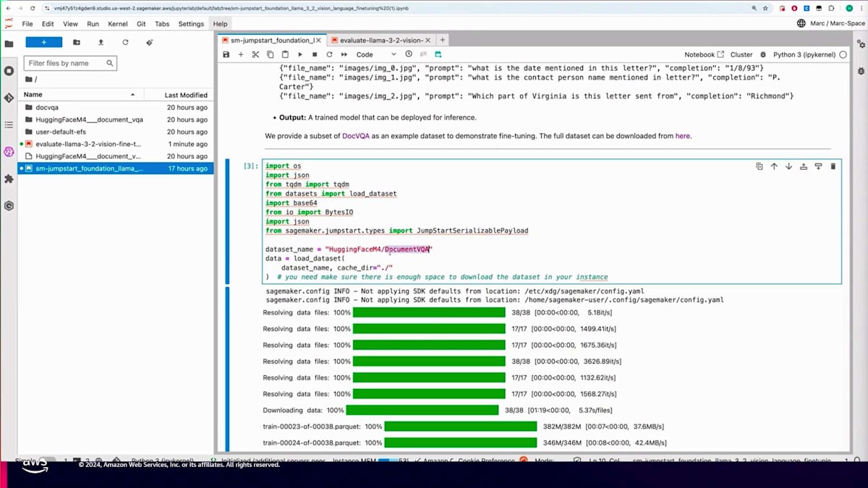
Task: Open the extension manager puzzle icon
Action: pyautogui.click(x=9, y=179)
